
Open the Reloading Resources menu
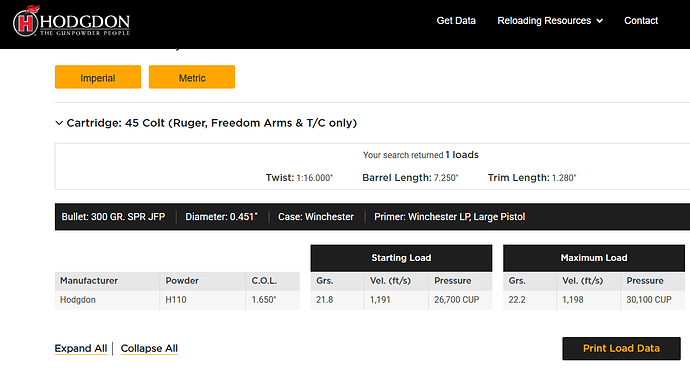(x=544, y=21)
